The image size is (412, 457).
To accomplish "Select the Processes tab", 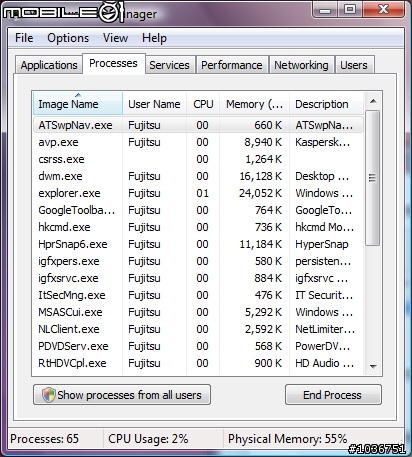I will coord(113,63).
